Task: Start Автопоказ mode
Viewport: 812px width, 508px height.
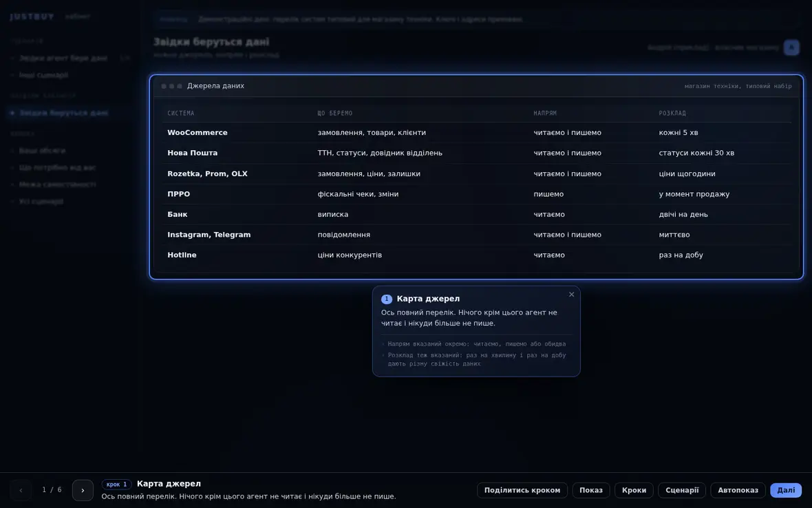Action: coord(738,490)
